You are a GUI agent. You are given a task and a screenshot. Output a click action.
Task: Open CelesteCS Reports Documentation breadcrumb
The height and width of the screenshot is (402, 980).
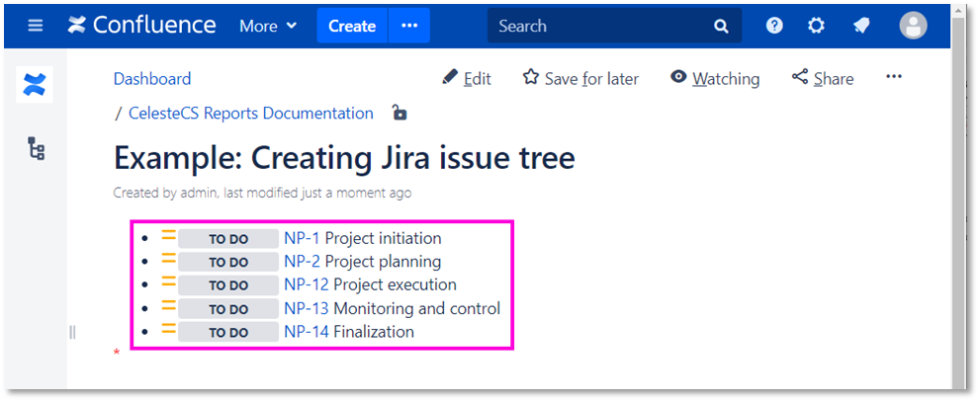point(250,113)
